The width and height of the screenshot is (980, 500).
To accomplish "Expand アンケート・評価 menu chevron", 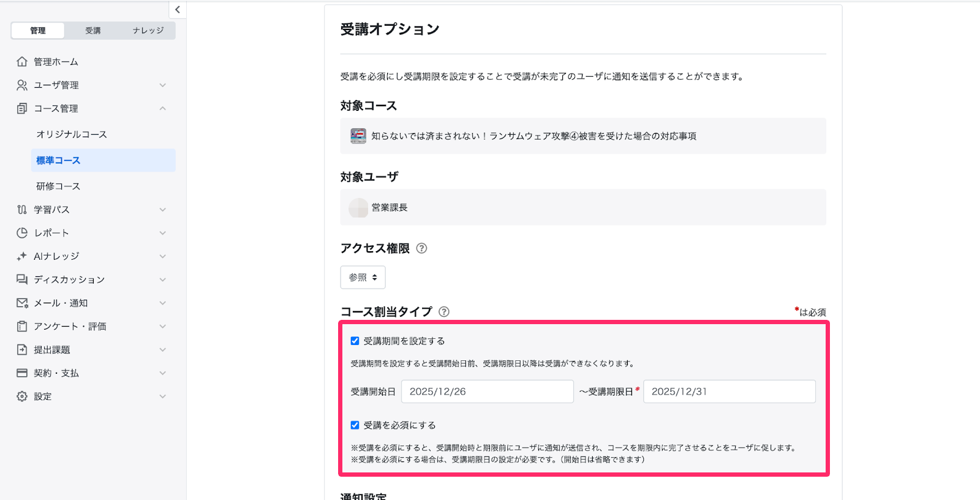I will tap(163, 326).
